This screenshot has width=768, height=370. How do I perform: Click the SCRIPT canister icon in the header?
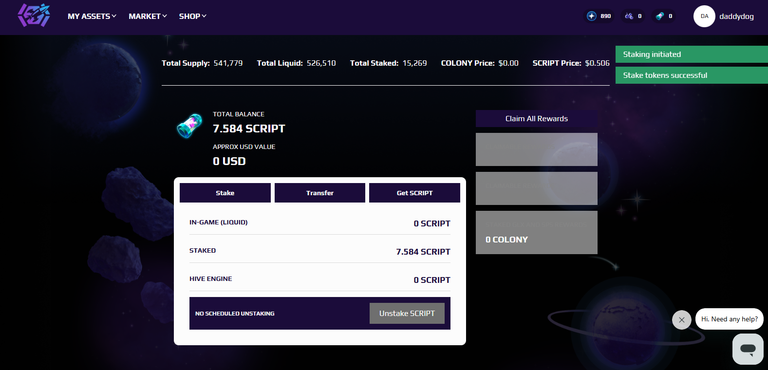pyautogui.click(x=659, y=16)
